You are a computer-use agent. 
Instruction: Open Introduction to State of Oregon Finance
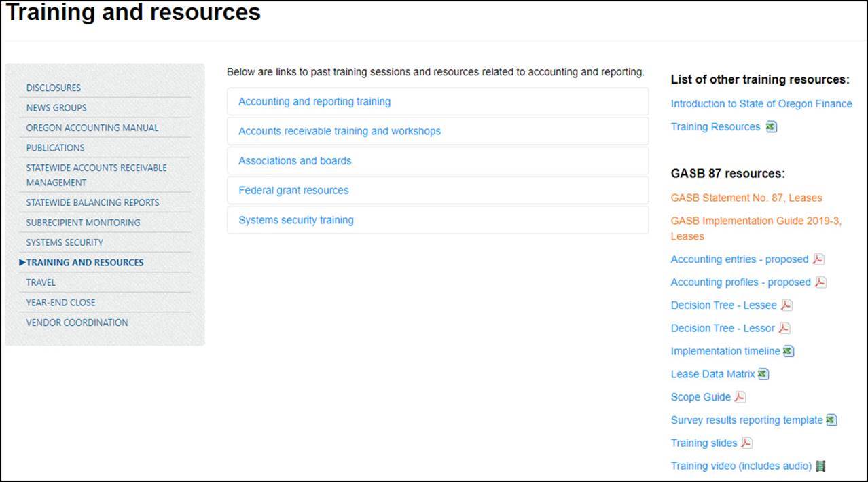coord(761,104)
